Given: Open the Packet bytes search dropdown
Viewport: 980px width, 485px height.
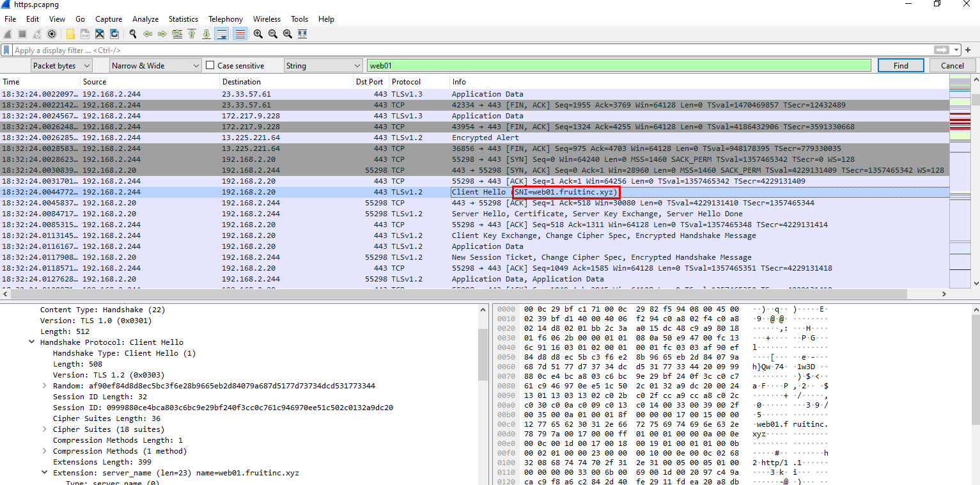Looking at the screenshot, I should (61, 65).
